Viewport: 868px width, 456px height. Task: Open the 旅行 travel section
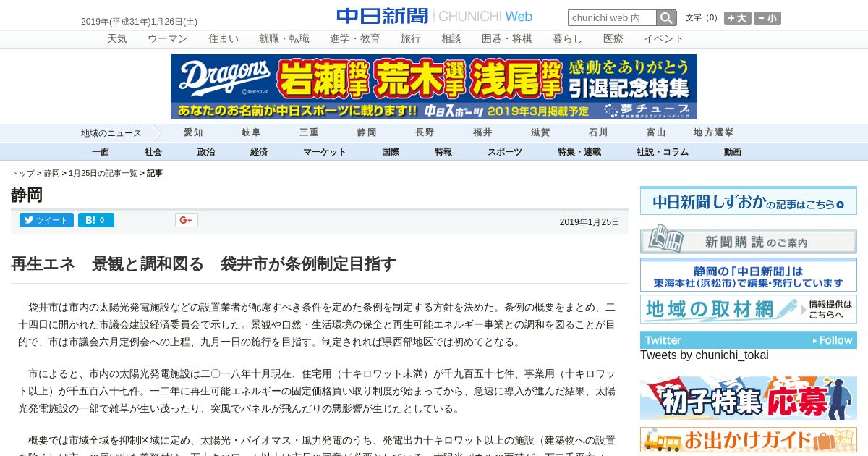tap(411, 39)
